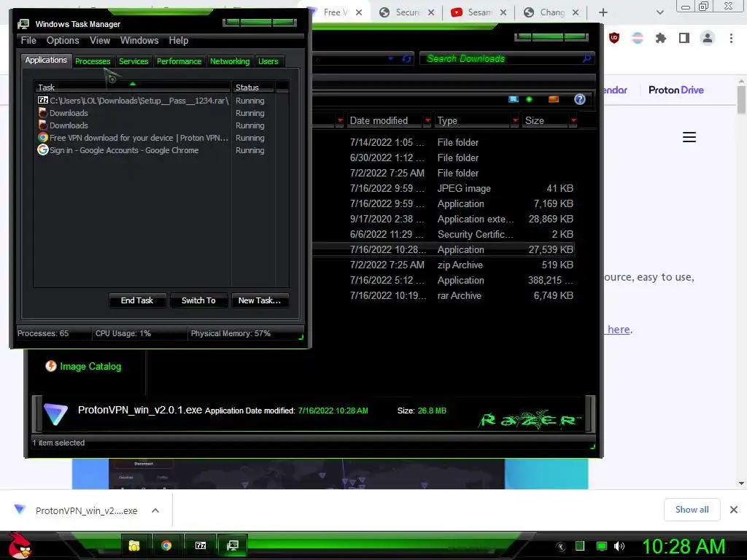747x560 pixels.
Task: Follow the 'here' link on Proton page
Action: pos(619,330)
